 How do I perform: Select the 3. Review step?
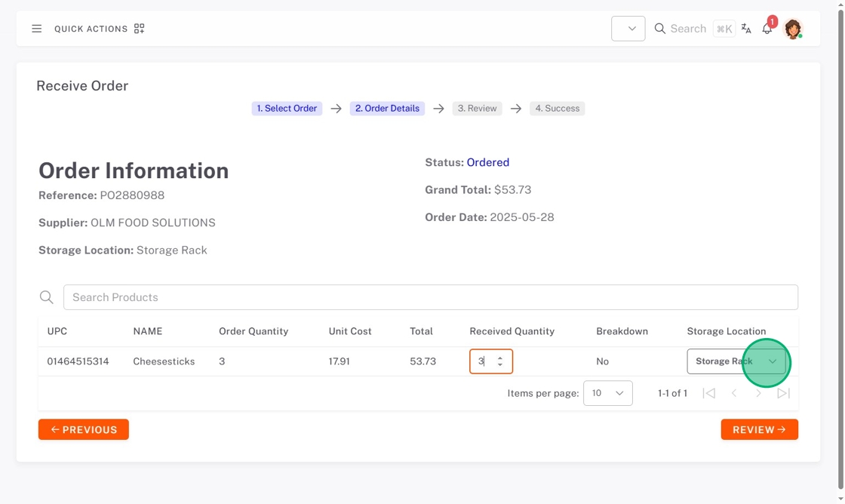tap(477, 109)
